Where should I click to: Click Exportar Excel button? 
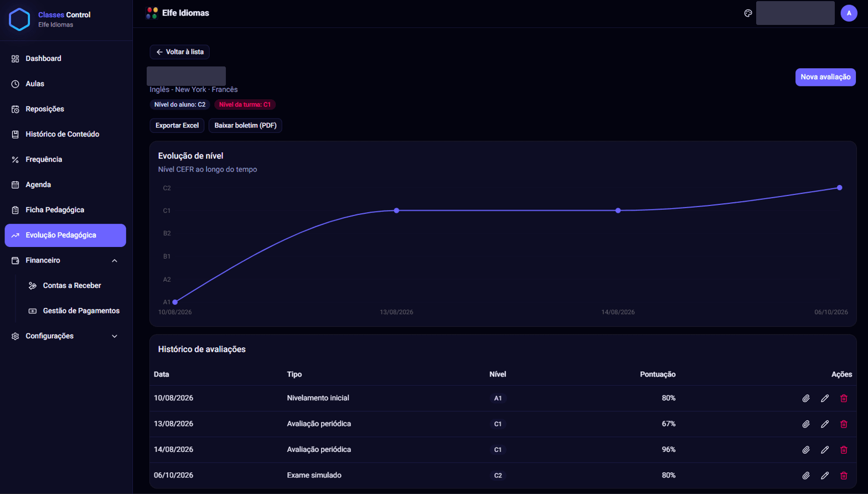(x=177, y=126)
